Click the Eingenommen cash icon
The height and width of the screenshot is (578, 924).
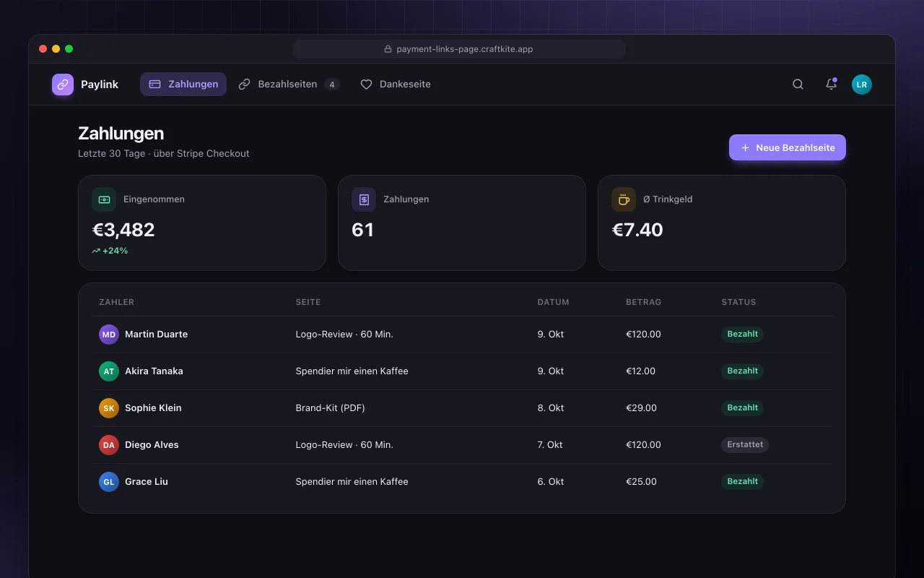click(x=104, y=199)
